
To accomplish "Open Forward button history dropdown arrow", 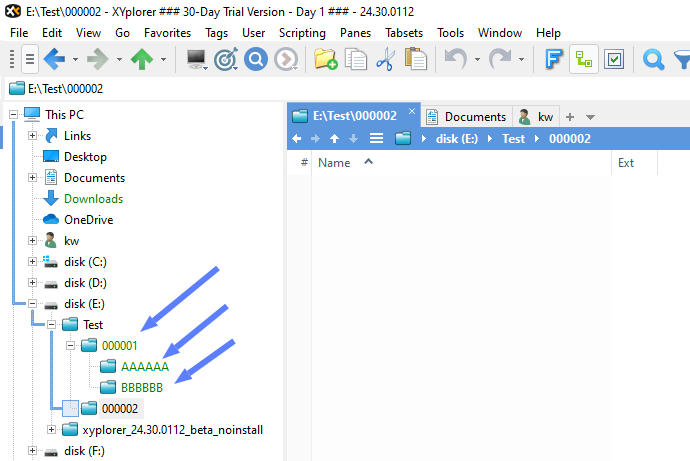I will pos(119,59).
